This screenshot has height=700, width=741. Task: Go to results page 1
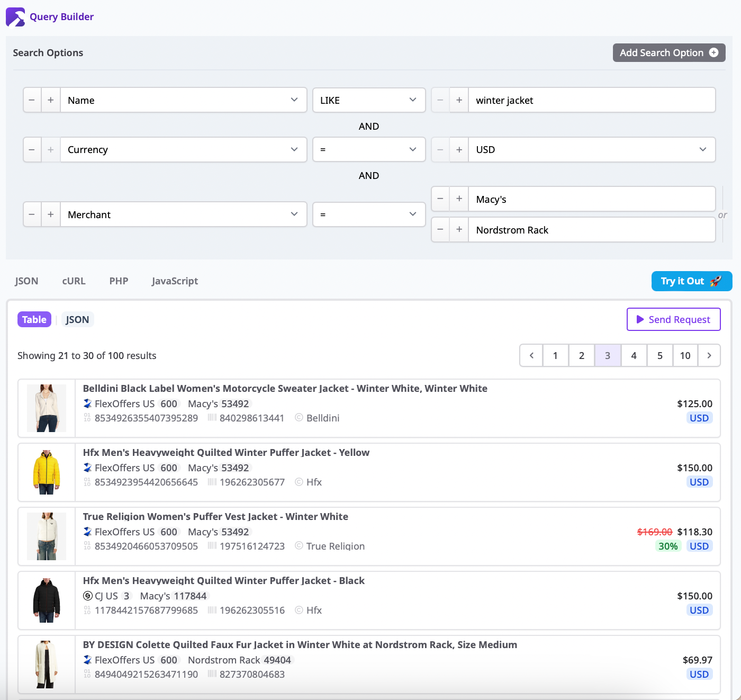coord(555,356)
